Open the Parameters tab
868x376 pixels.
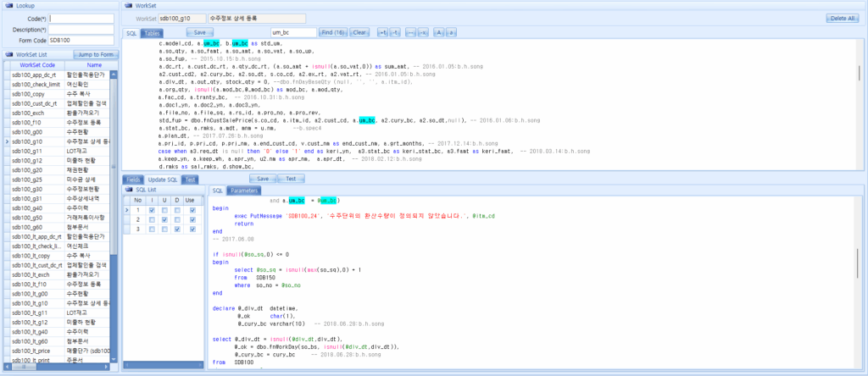(245, 191)
